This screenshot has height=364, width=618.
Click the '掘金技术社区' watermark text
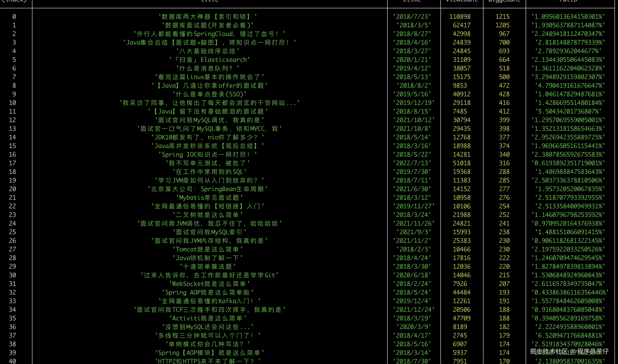pos(549,351)
